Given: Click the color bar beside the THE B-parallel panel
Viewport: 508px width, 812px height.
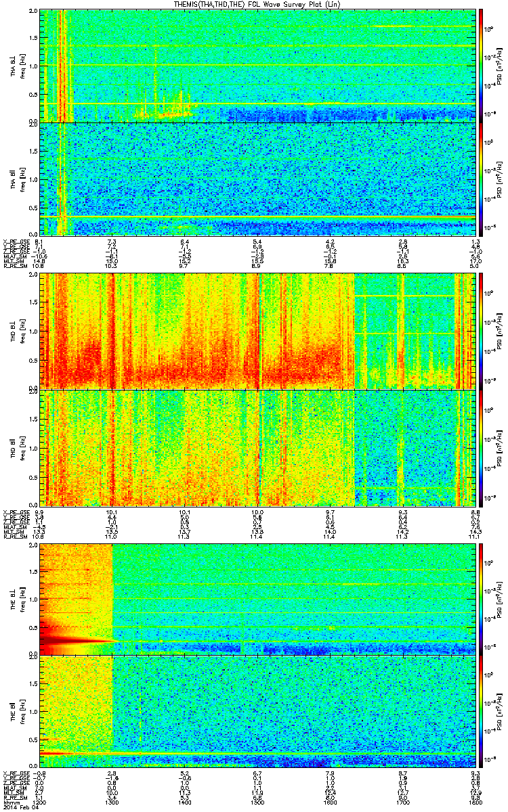Looking at the screenshot, I should coord(480,710).
